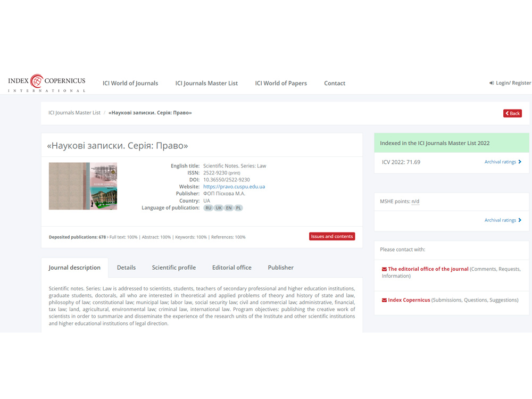The width and height of the screenshot is (532, 399).
Task: Click envelope icon beside editorial office contact
Action: (x=384, y=269)
